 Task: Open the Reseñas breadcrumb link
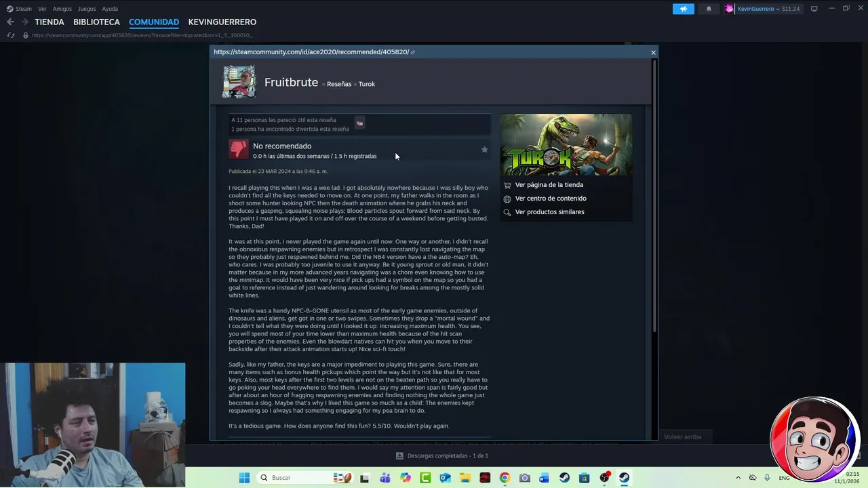pyautogui.click(x=339, y=84)
